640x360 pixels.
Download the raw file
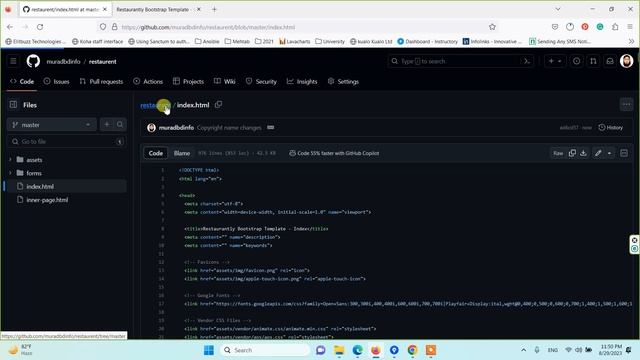tap(583, 153)
